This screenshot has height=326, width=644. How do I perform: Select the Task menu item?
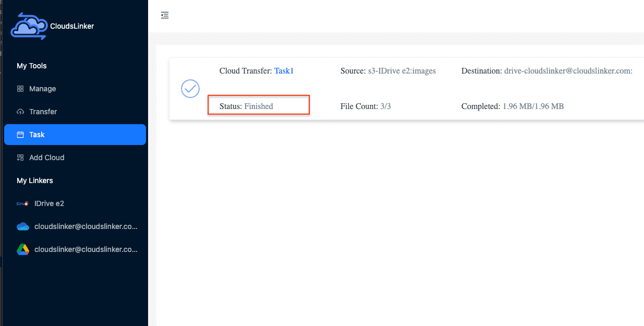[75, 135]
